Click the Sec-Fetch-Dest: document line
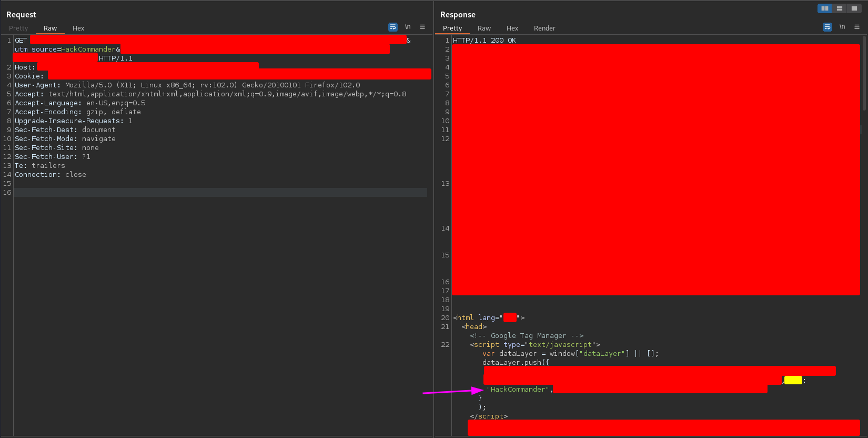This screenshot has height=438, width=868. [x=65, y=130]
